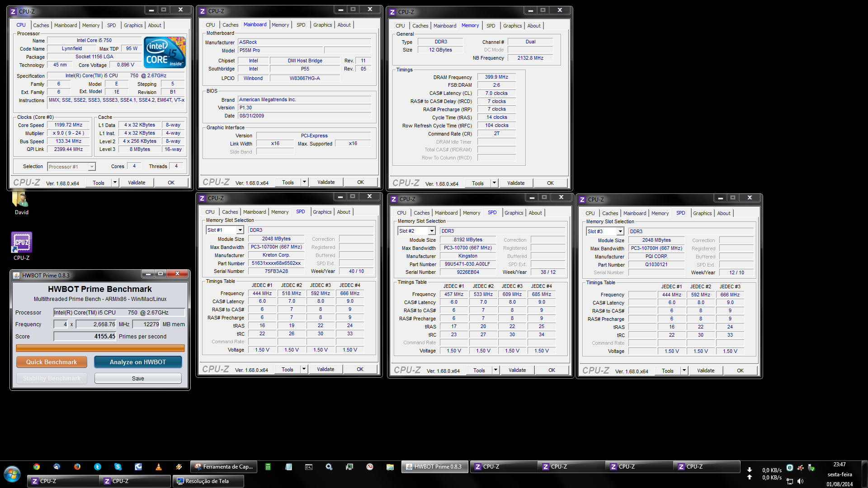Open Tools dropdown arrow in the Mainboard window
The width and height of the screenshot is (868, 488).
[x=304, y=182]
